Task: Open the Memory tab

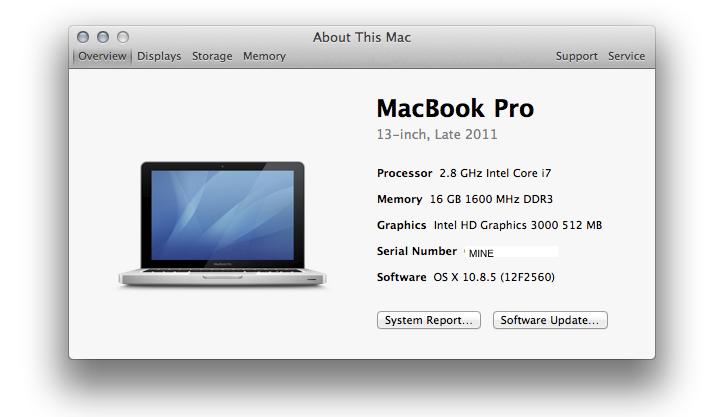Action: click(x=264, y=56)
